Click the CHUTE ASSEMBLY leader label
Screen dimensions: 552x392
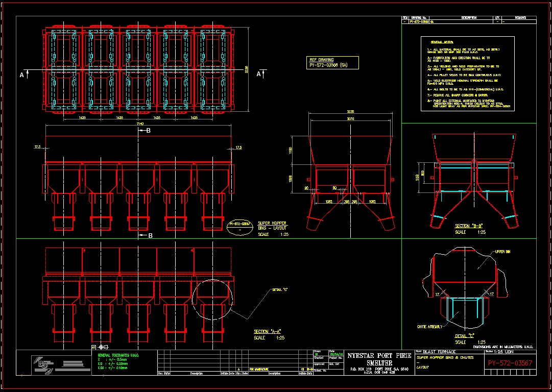click(x=429, y=327)
